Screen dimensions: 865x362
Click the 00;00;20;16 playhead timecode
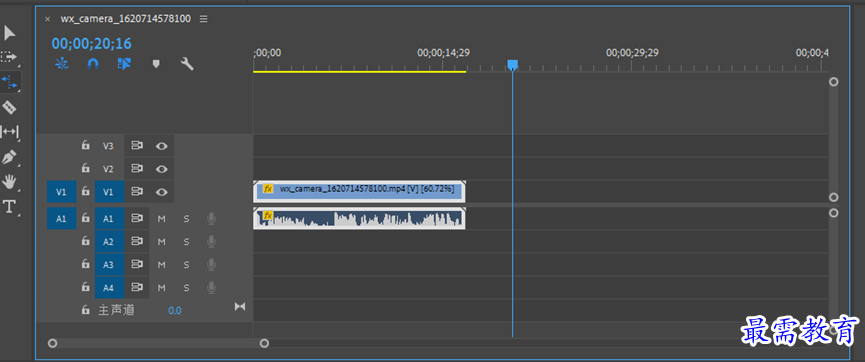(x=92, y=44)
